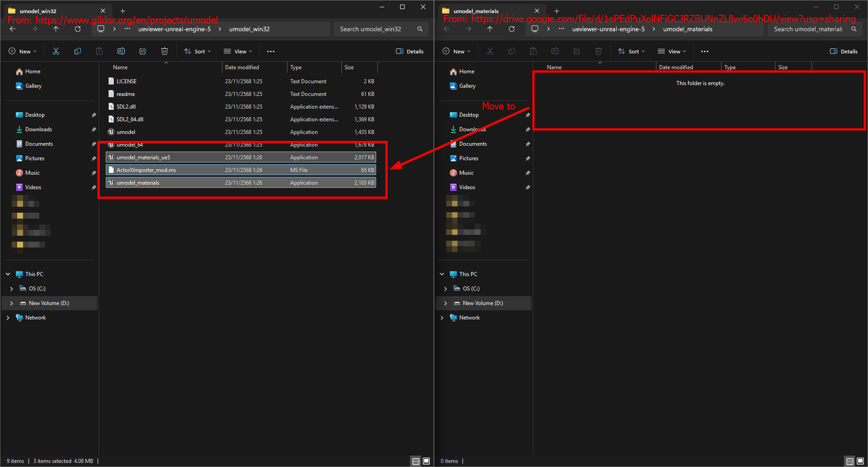Expand New Volume (D:) in the left sidebar
Screen dimensions: 868x467
coord(12,303)
